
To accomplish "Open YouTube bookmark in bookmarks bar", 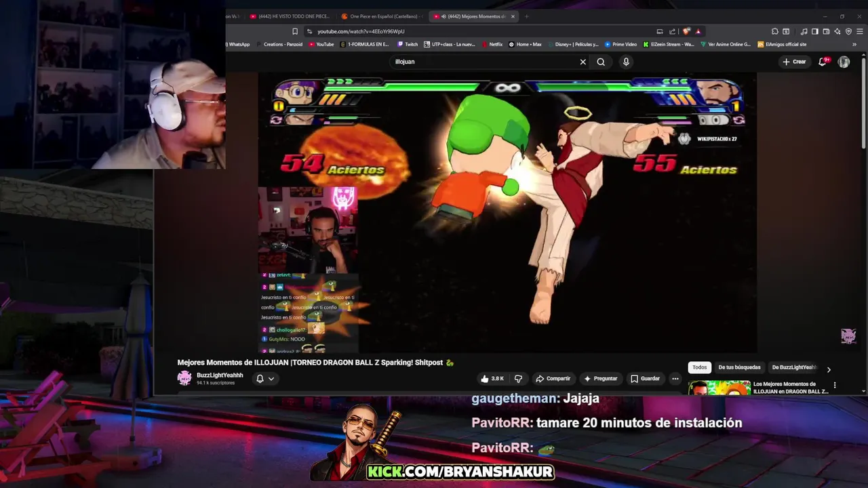I will tap(321, 45).
